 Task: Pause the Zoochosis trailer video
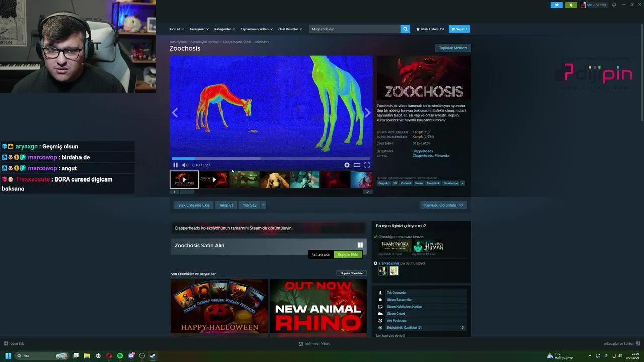click(175, 165)
